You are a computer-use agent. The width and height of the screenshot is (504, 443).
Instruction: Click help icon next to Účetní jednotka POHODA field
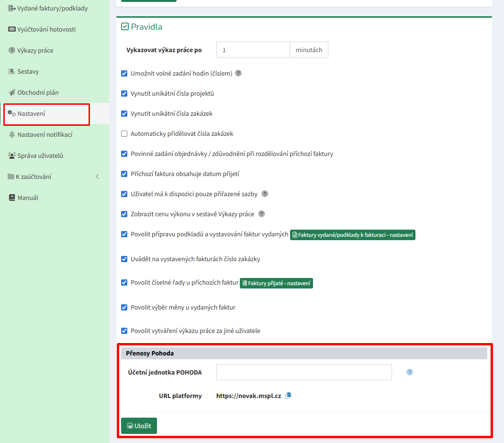click(x=410, y=372)
